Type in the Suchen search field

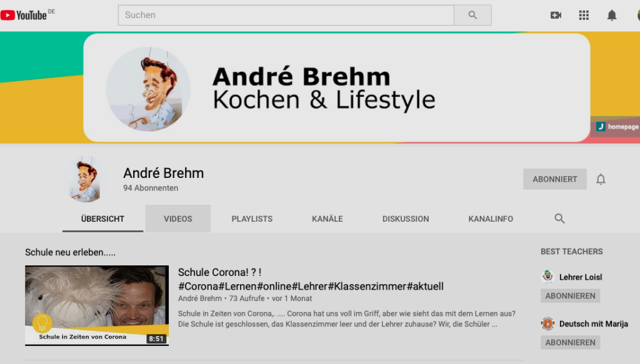(x=286, y=15)
